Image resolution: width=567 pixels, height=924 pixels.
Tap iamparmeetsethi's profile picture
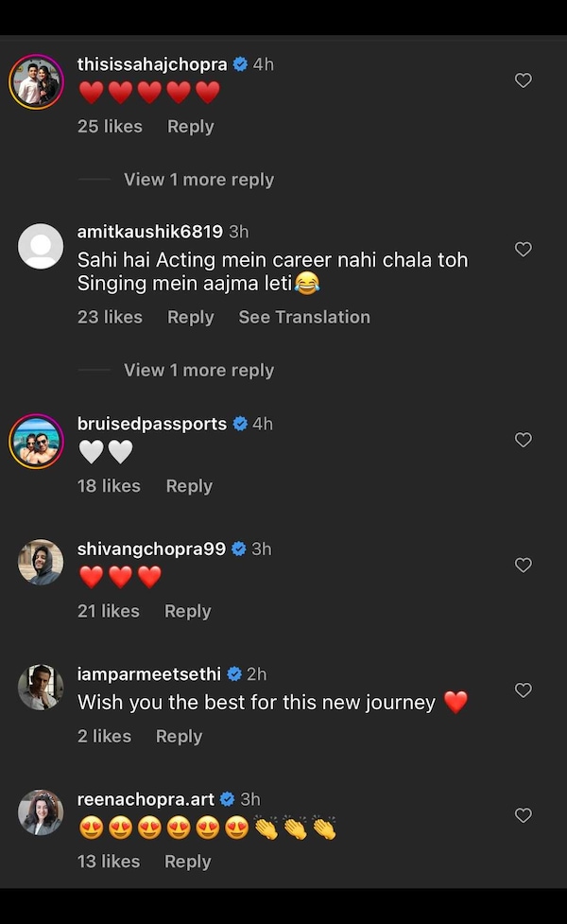41,688
